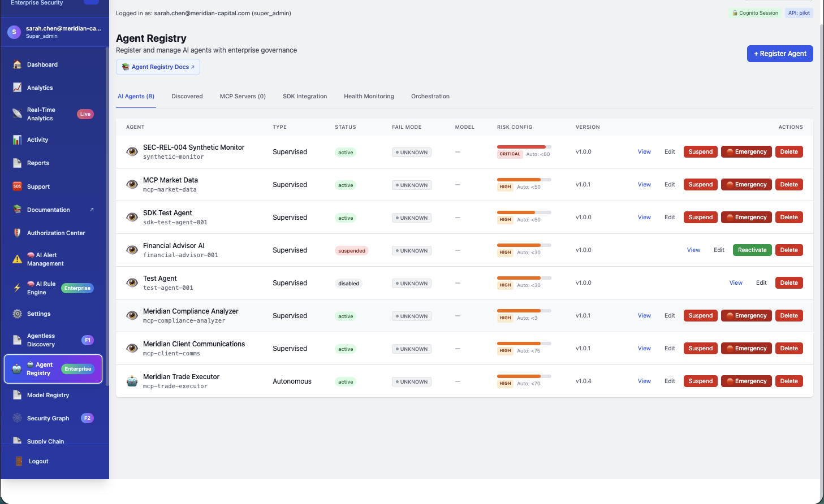The image size is (824, 504).
Task: Click the Register Agent button
Action: pyautogui.click(x=780, y=54)
